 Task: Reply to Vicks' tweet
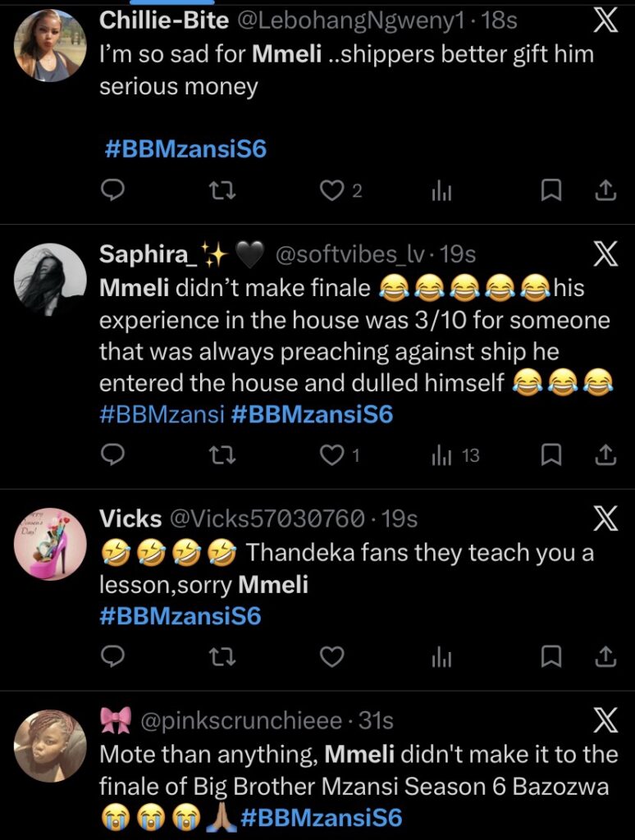click(x=112, y=656)
